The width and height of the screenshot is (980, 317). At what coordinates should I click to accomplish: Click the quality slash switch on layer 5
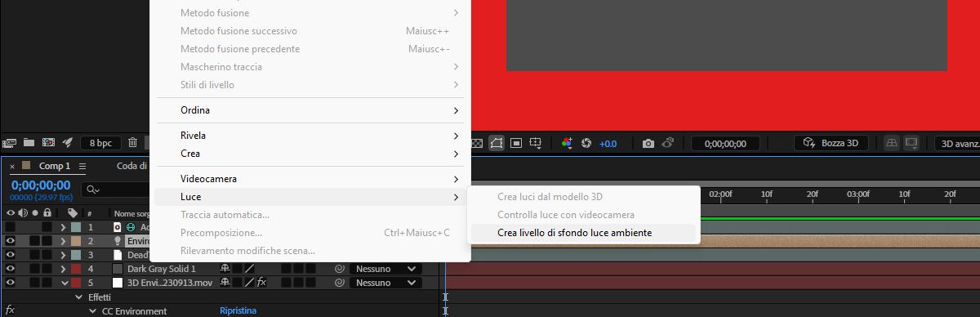[x=250, y=283]
